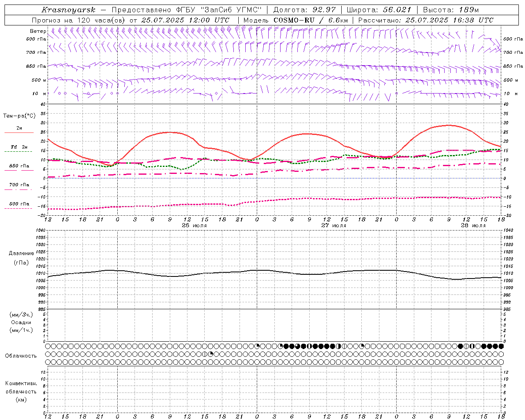The image size is (525, 420).
Task: Click the '26 июля' date label
Action: [x=195, y=226]
